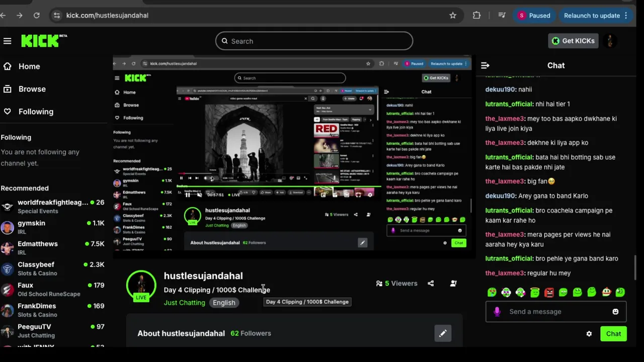
Task: Open PeeguuTV channel
Action: 53,330
